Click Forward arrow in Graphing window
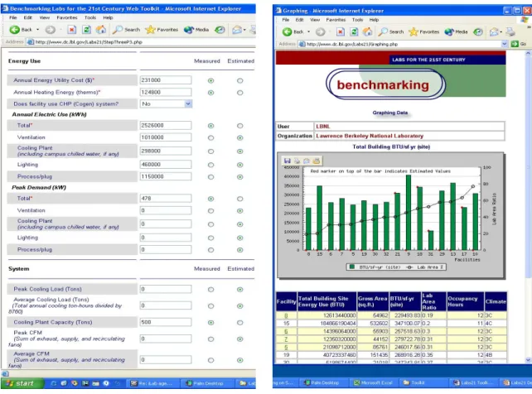Image resolution: width=532 pixels, height=394 pixels. 321,31
